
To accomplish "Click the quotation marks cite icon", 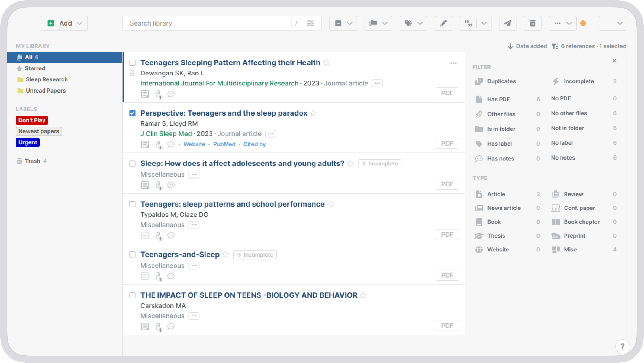I will [x=468, y=23].
